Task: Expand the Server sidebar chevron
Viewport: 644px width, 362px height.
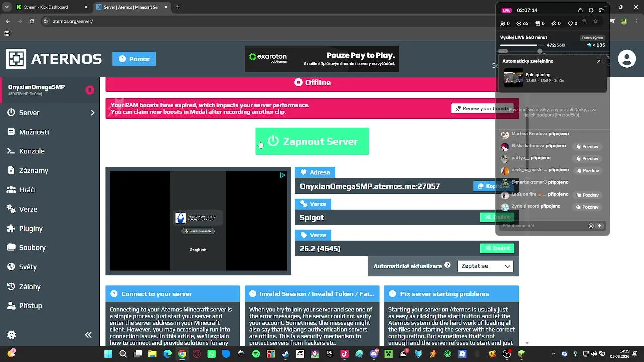Action: tap(92, 113)
